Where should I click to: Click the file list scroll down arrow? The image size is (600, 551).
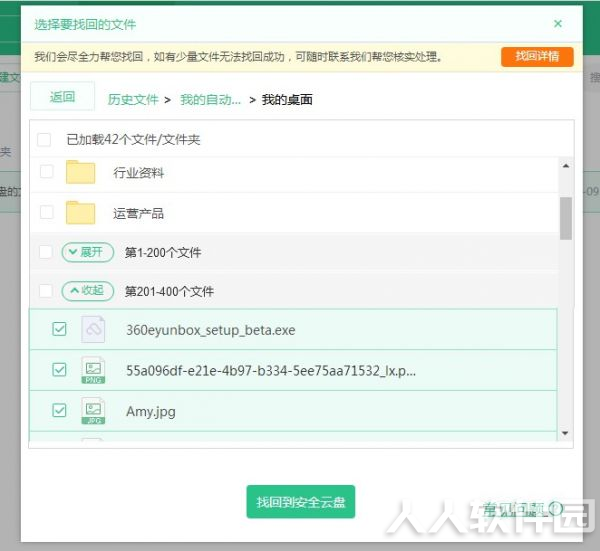(x=566, y=433)
